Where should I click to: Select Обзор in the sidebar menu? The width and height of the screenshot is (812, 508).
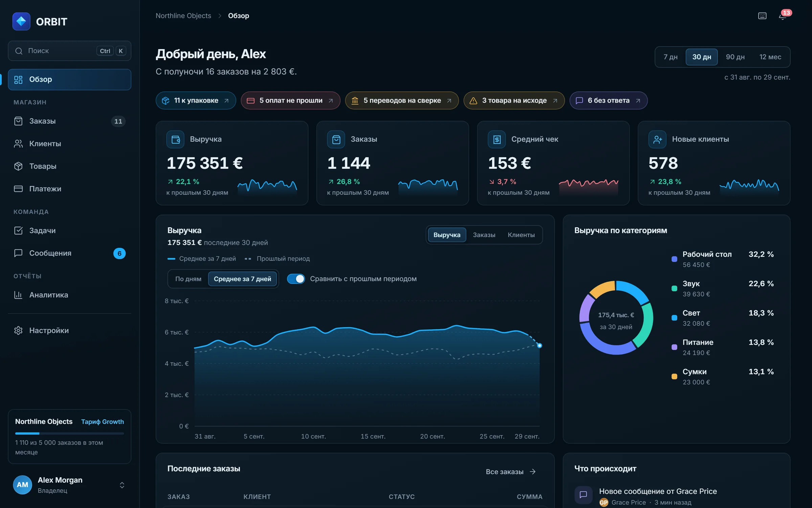click(69, 79)
